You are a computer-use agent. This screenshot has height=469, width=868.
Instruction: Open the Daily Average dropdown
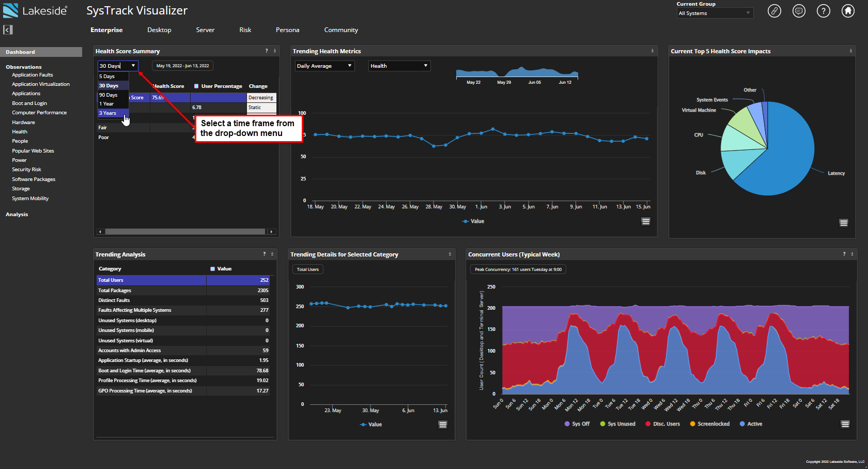click(324, 66)
